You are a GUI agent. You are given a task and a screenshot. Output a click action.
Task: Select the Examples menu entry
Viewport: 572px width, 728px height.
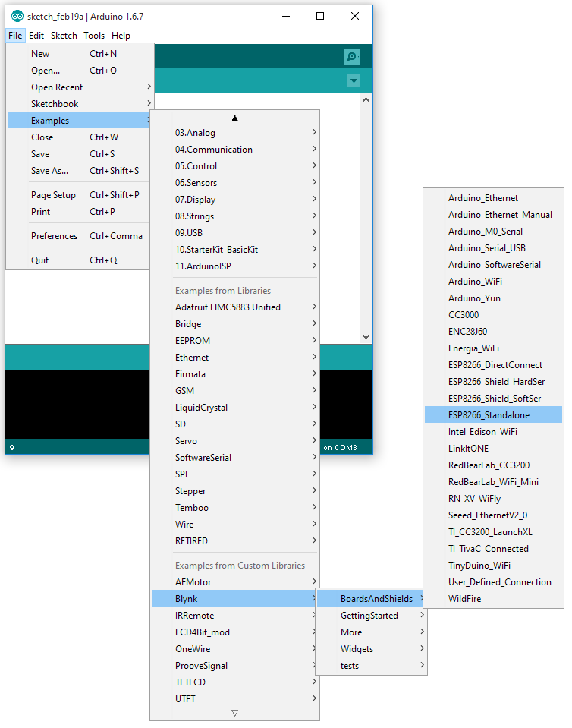[79, 121]
